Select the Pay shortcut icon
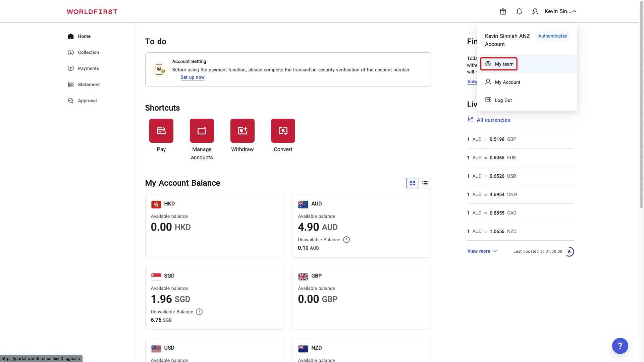Viewport: 644px width, 362px height. click(161, 131)
